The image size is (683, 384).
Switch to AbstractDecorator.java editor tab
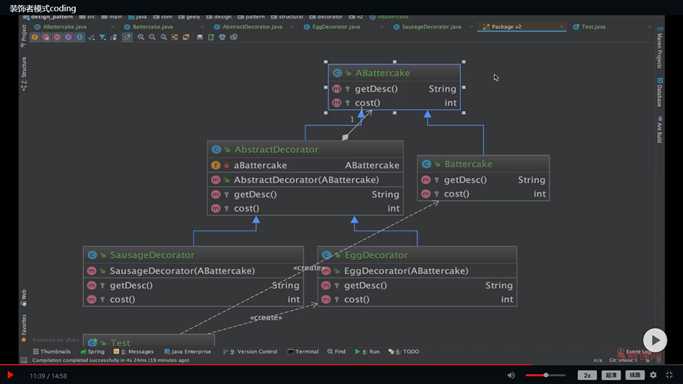pos(248,27)
